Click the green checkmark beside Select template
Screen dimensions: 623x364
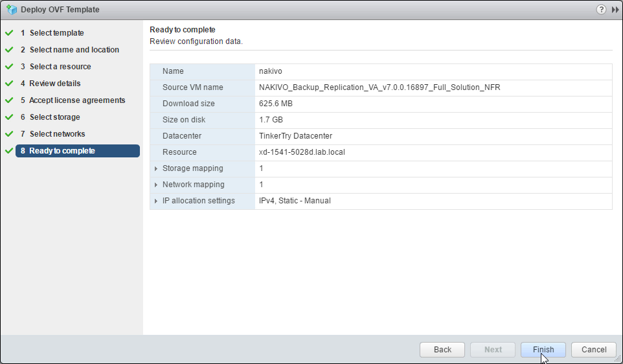click(9, 33)
